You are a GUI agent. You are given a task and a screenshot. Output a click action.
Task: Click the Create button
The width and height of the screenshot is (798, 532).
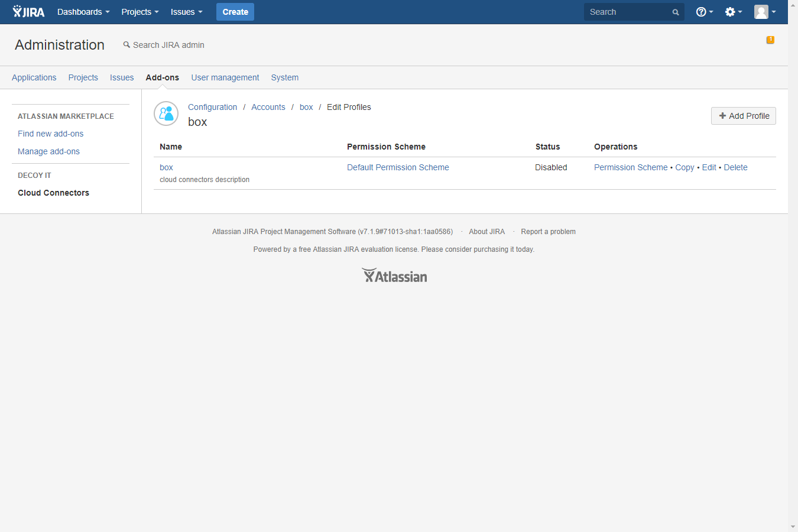tap(235, 12)
